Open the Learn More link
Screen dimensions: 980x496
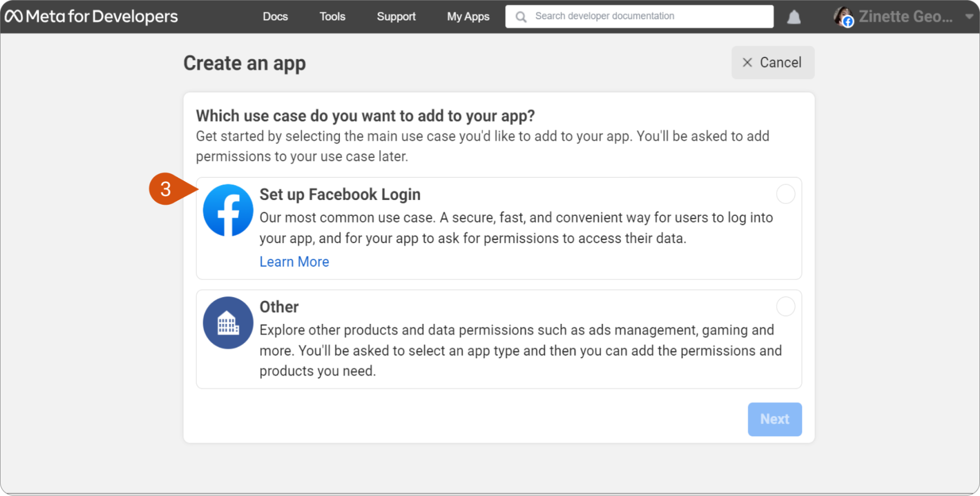[x=294, y=262]
